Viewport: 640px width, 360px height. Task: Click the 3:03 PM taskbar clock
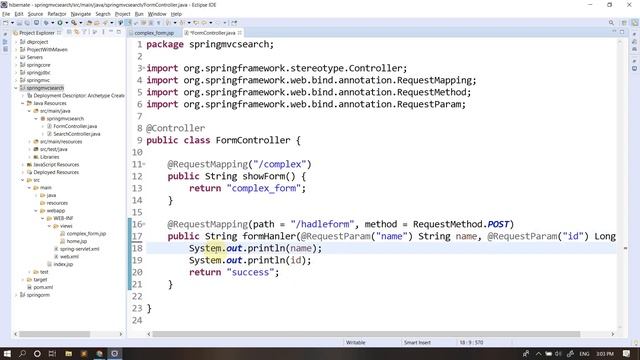pos(605,353)
